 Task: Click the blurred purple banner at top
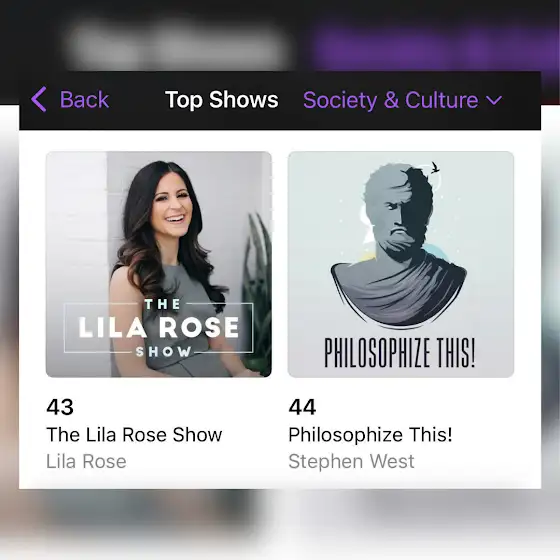434,48
